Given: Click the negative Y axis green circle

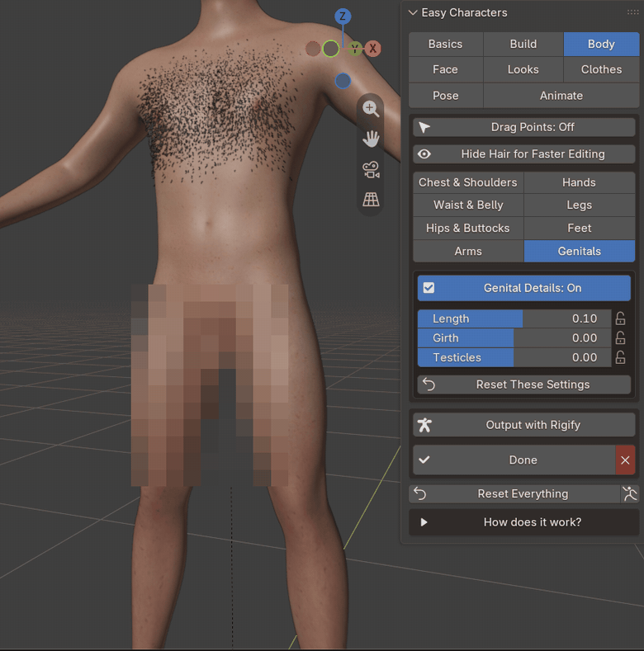Looking at the screenshot, I should point(331,49).
